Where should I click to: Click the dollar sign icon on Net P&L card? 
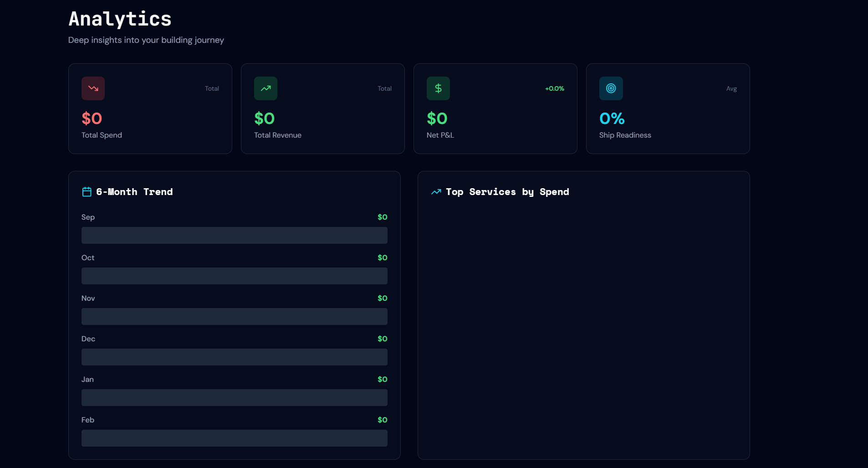[x=438, y=88]
